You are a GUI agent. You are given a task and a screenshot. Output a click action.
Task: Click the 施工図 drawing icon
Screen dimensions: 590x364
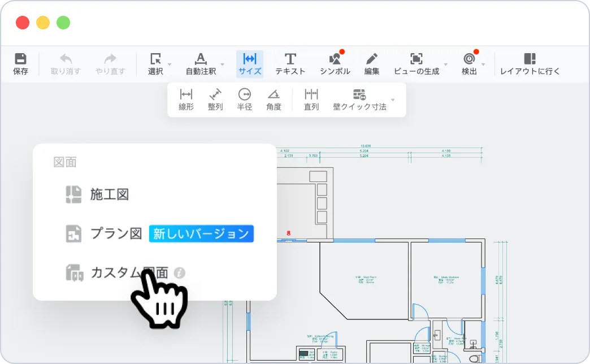(x=73, y=194)
